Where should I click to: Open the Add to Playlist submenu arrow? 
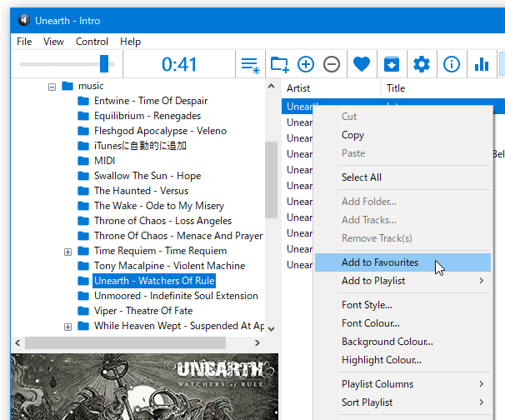pos(481,281)
